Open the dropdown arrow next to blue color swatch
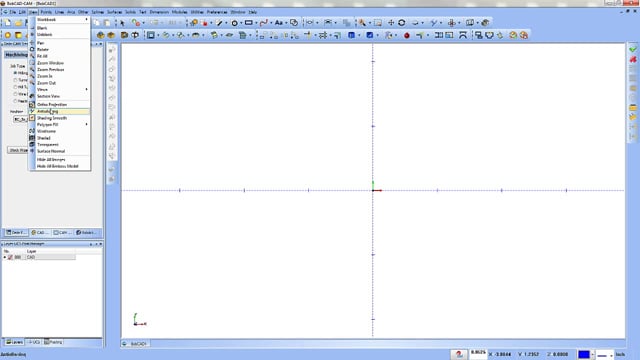Screen dimensions: 640x360 pyautogui.click(x=592, y=355)
